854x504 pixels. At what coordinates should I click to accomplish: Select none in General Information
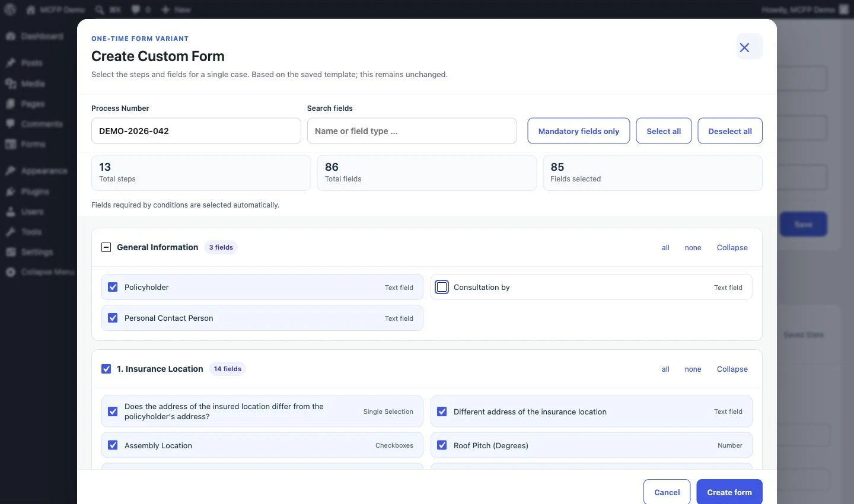tap(693, 248)
